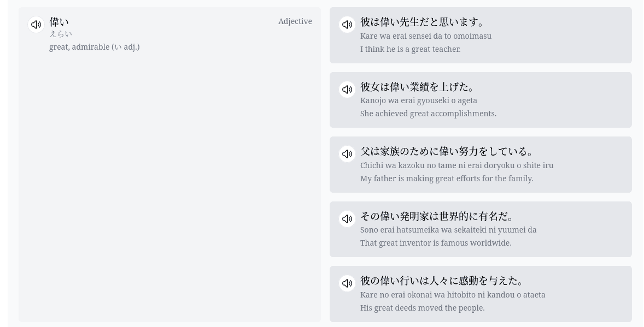Click the main word panel on the left
Screen dimensions: 644x327
tap(169, 164)
